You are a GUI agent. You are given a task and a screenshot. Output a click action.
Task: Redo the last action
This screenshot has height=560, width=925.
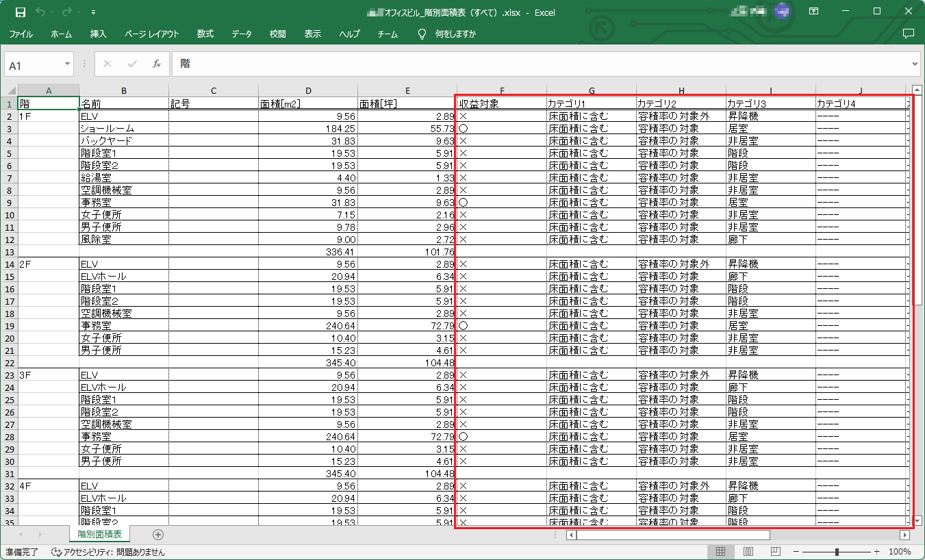pyautogui.click(x=66, y=12)
